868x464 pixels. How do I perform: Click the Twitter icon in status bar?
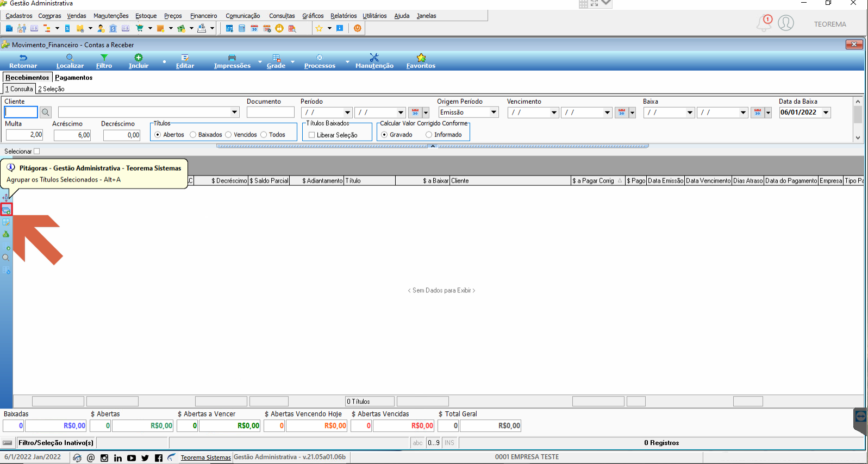[145, 458]
